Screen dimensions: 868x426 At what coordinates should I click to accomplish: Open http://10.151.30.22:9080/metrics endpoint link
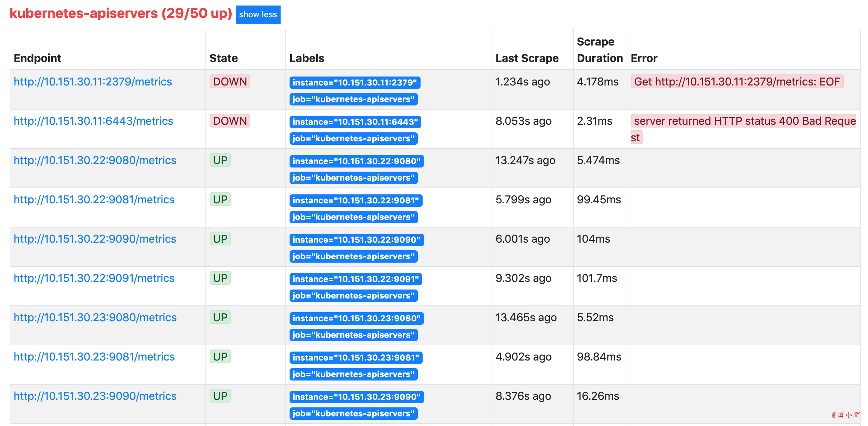coord(95,160)
